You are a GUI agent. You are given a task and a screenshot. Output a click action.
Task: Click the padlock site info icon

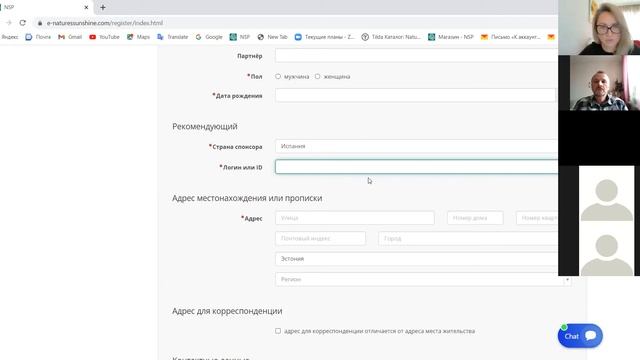[x=40, y=23]
